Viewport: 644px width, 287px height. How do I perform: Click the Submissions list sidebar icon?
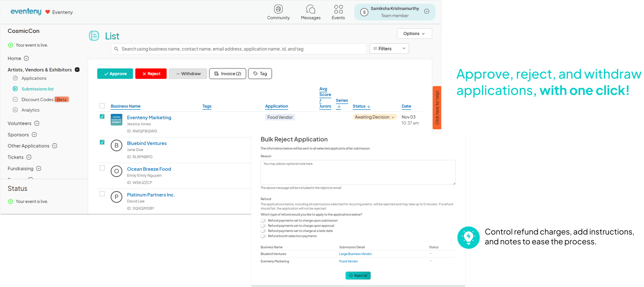click(x=15, y=89)
